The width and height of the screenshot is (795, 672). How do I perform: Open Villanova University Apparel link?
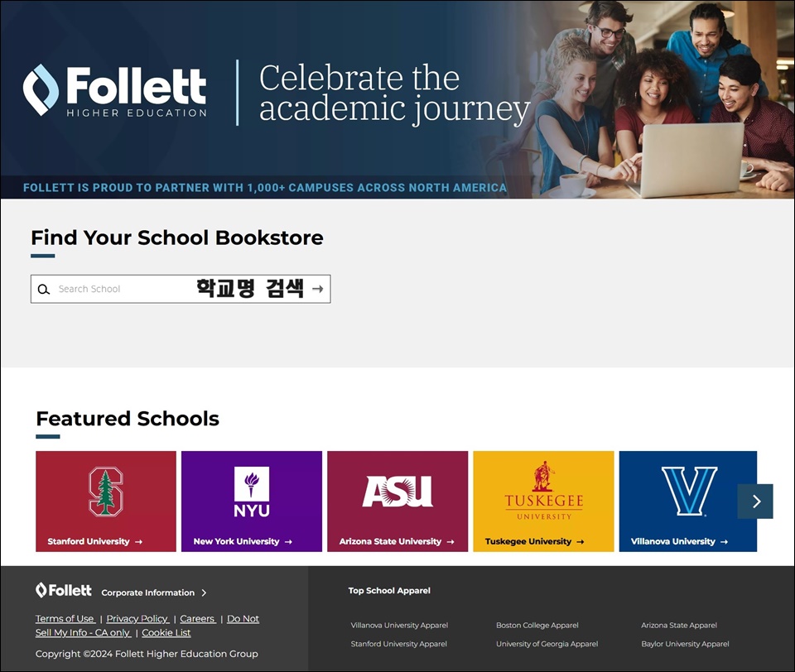pyautogui.click(x=399, y=626)
